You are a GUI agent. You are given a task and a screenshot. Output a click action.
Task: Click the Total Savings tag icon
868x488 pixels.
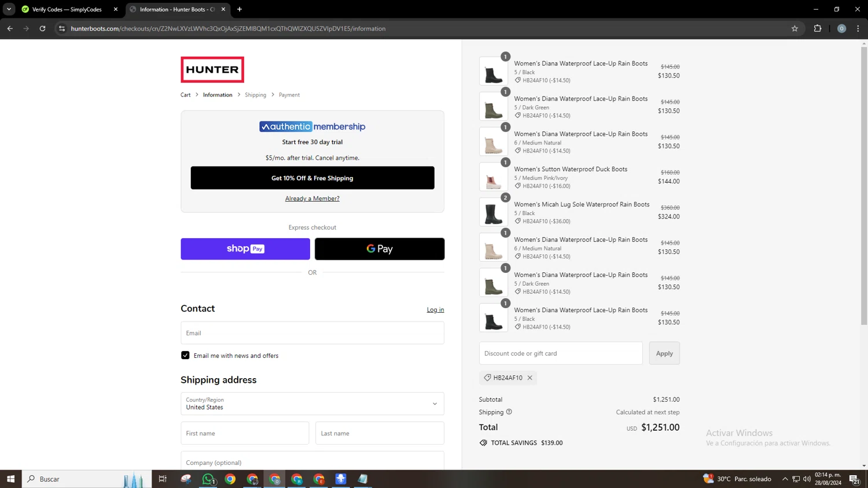coord(483,443)
